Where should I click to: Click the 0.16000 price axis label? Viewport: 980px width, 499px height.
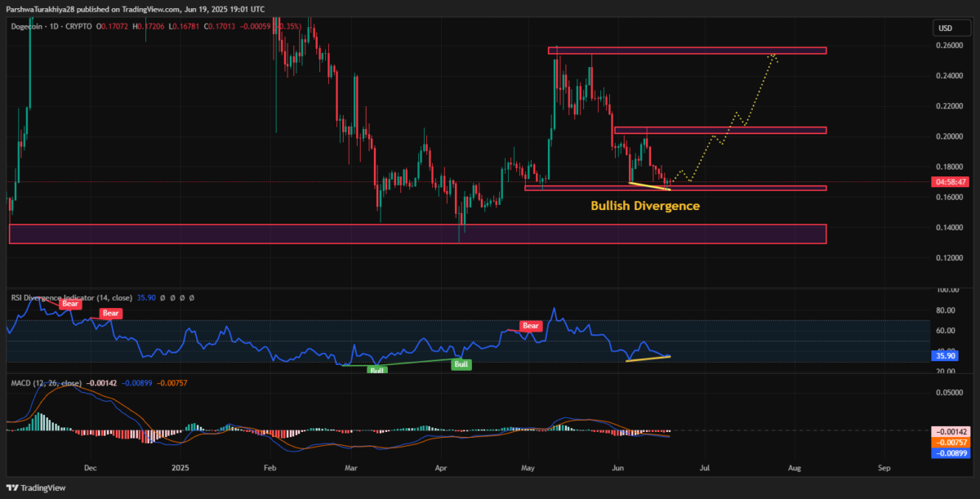949,197
